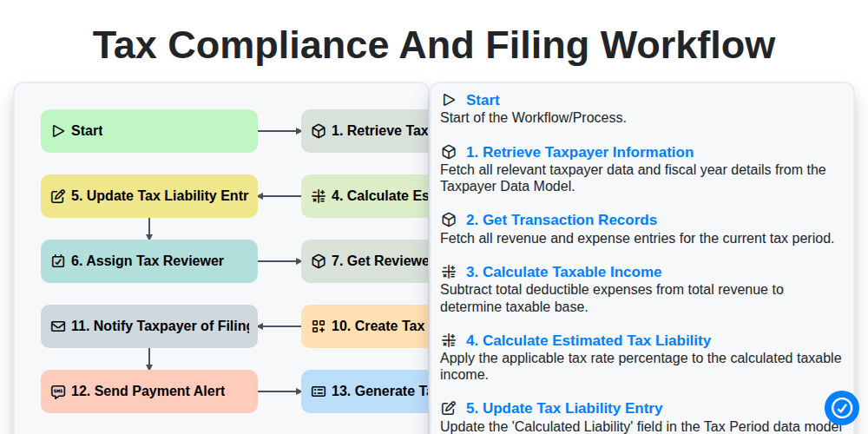Click the calculator icon beside Calculate Estimated Tax Liability heading
This screenshot has height=434, width=868.
pyautogui.click(x=449, y=340)
